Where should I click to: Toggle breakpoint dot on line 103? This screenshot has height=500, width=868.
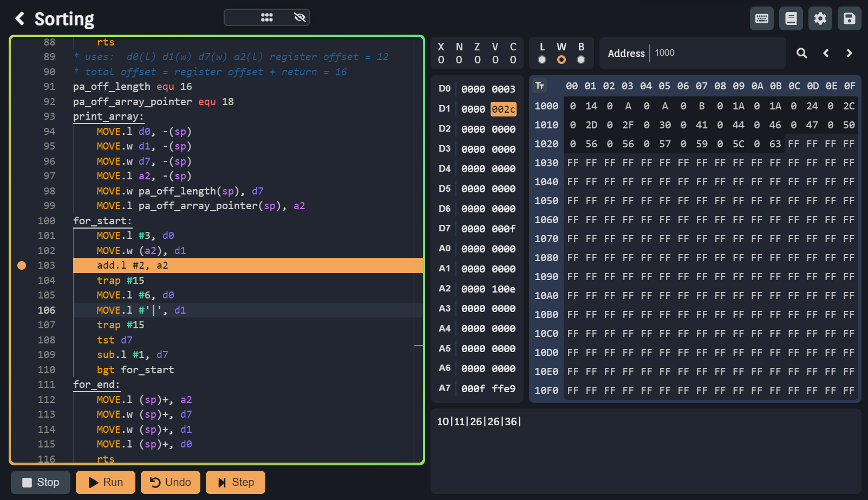(x=22, y=265)
